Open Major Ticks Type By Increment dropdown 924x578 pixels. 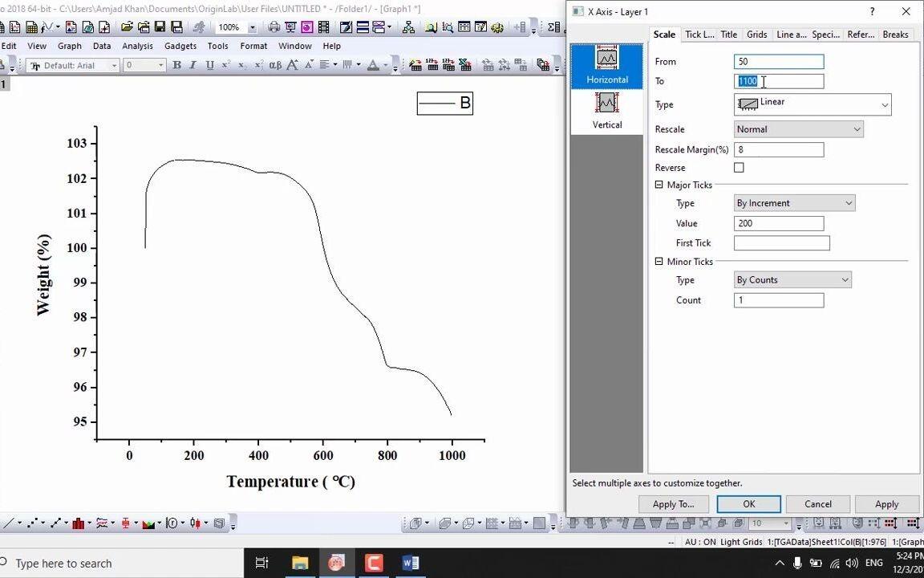point(794,203)
